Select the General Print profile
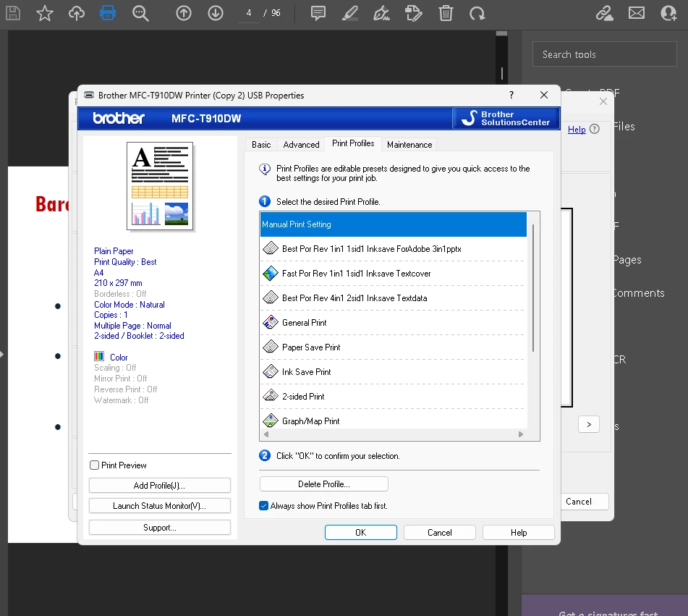 394,323
